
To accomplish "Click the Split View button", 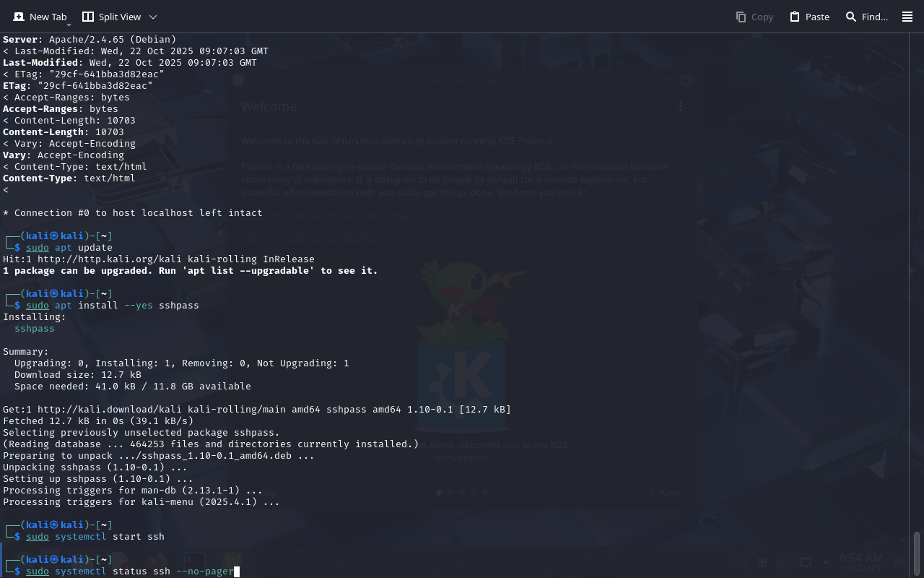I will [112, 17].
